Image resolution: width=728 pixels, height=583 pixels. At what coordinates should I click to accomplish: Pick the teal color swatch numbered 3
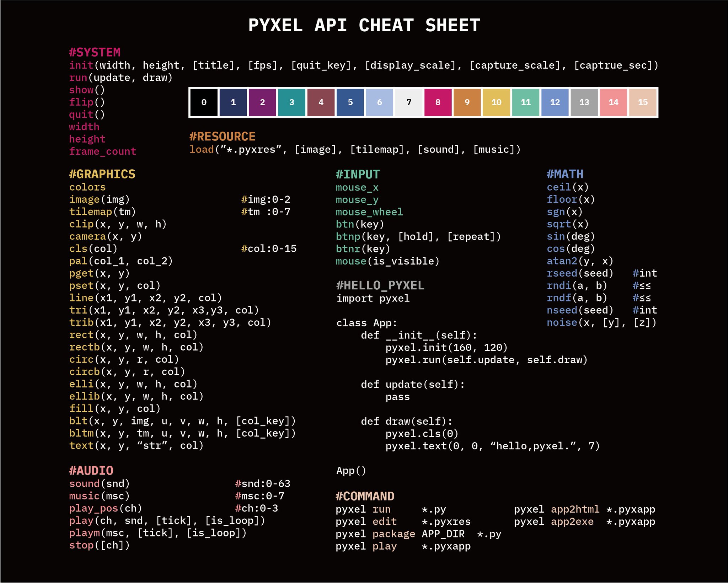pos(291,102)
